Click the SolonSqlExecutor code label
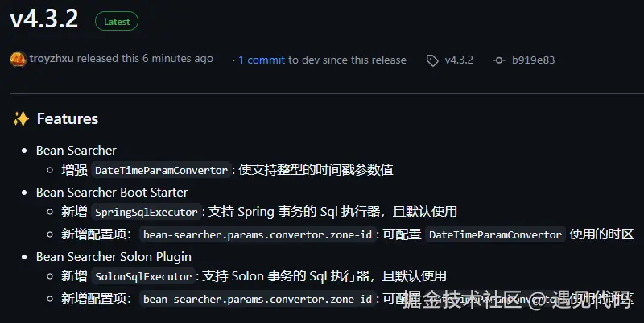This screenshot has height=323, width=644. (142, 277)
